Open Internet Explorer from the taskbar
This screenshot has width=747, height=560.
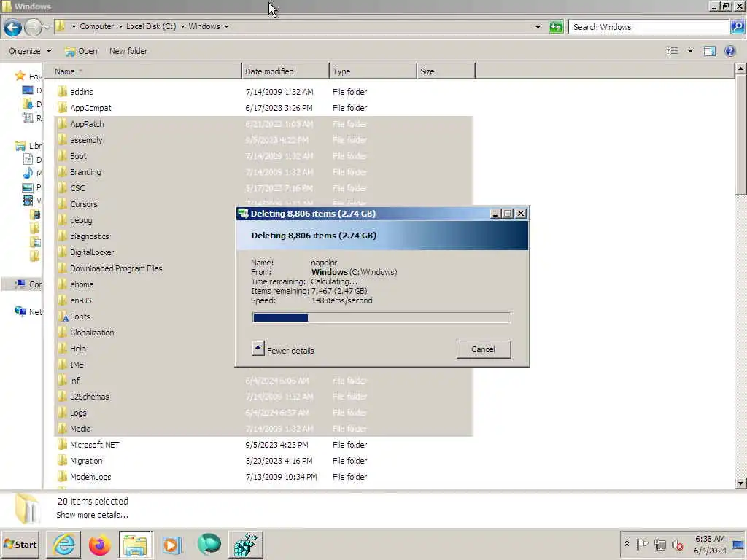point(64,544)
